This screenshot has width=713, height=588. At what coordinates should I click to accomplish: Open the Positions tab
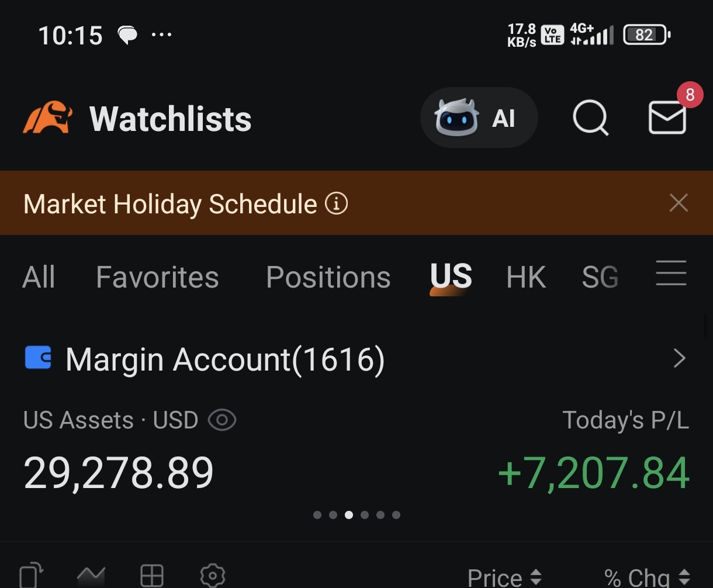point(328,277)
